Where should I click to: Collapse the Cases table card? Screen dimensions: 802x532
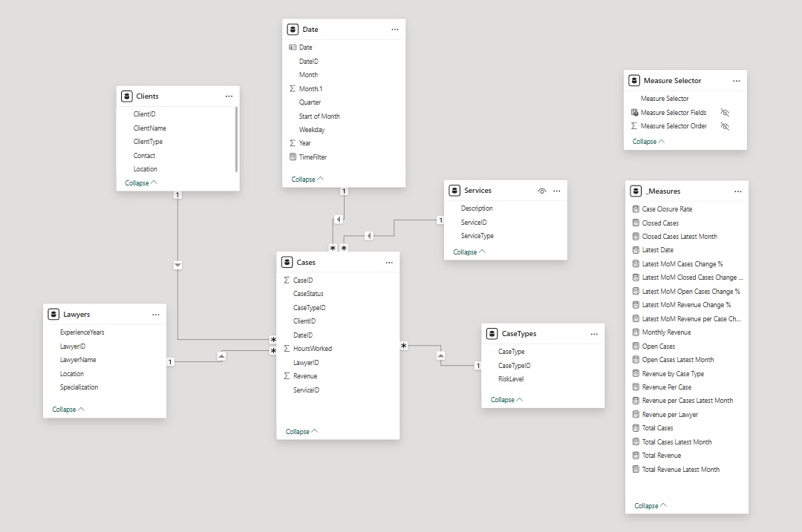[x=301, y=431]
